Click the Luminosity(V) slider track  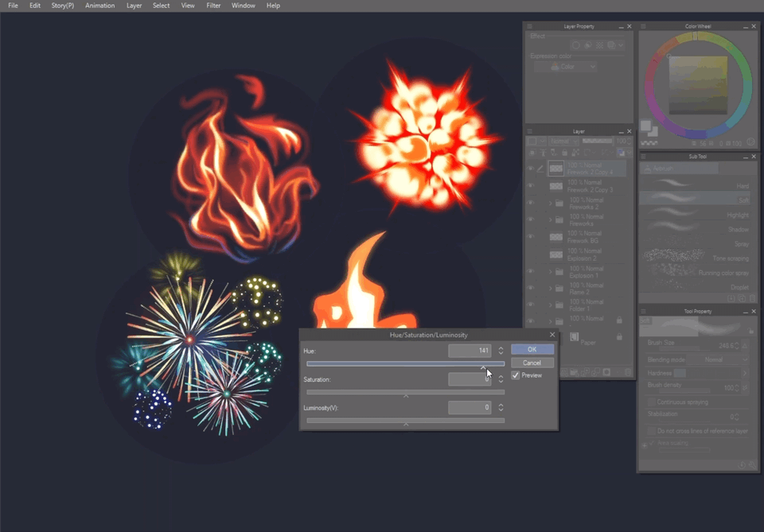pos(405,420)
